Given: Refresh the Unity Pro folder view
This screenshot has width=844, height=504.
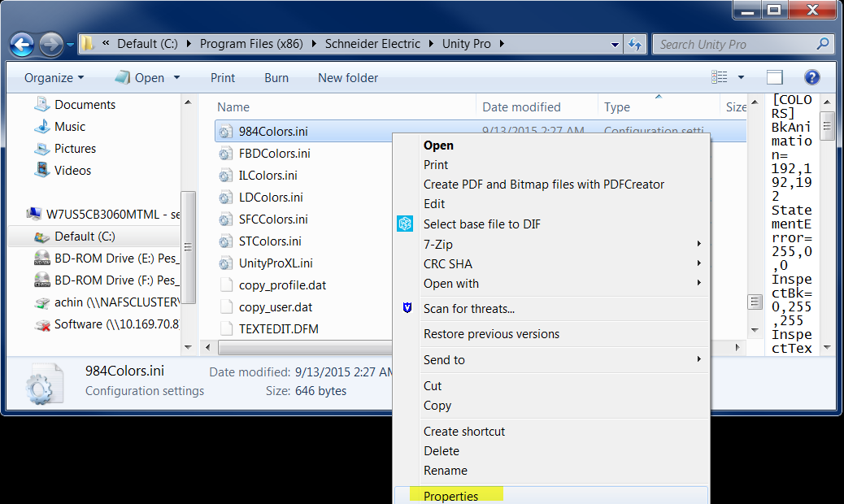Looking at the screenshot, I should click(634, 44).
